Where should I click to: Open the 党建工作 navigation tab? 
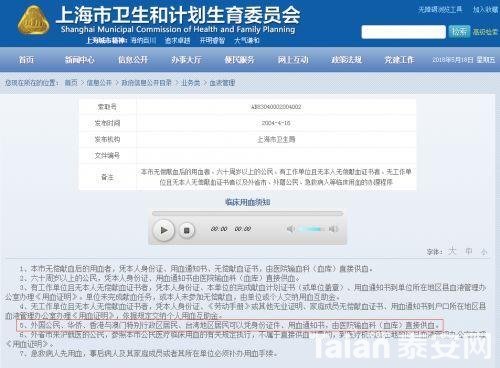coord(399,60)
